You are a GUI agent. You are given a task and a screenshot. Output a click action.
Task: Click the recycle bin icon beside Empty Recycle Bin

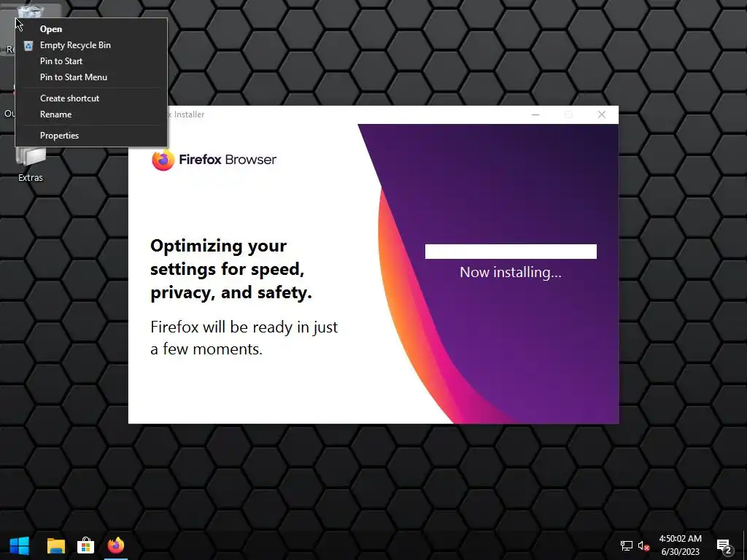point(28,46)
